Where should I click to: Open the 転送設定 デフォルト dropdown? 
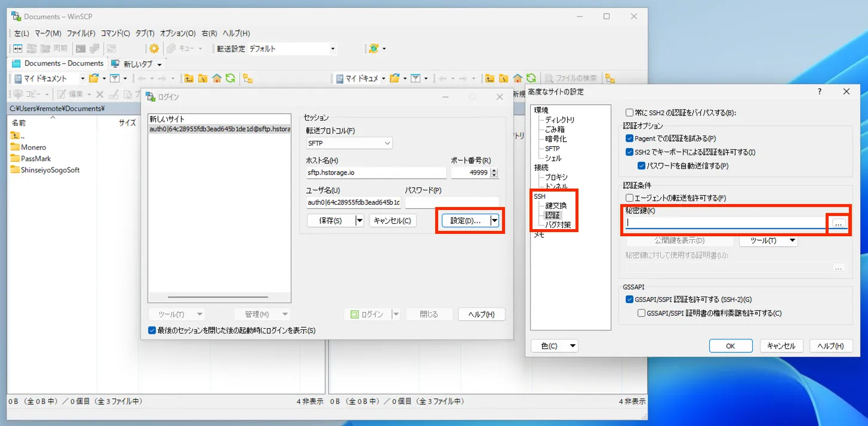[x=333, y=48]
